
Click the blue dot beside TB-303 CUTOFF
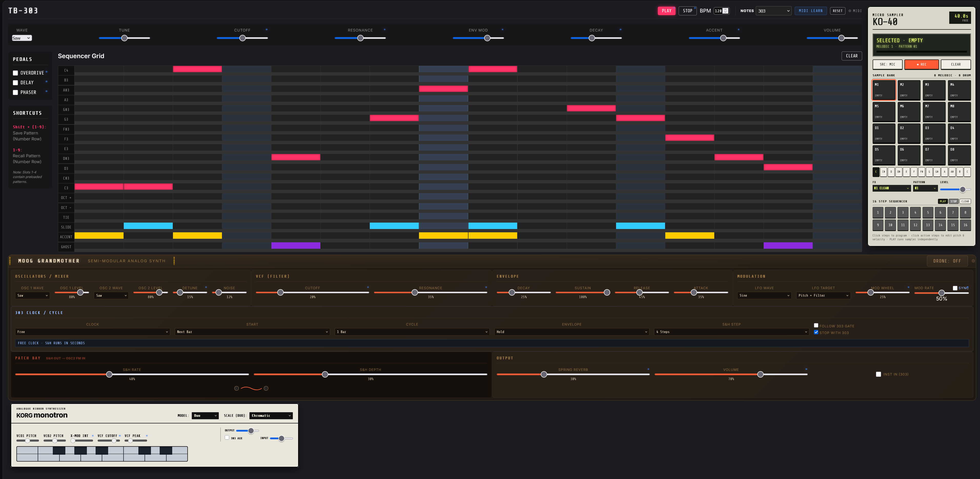pyautogui.click(x=266, y=29)
